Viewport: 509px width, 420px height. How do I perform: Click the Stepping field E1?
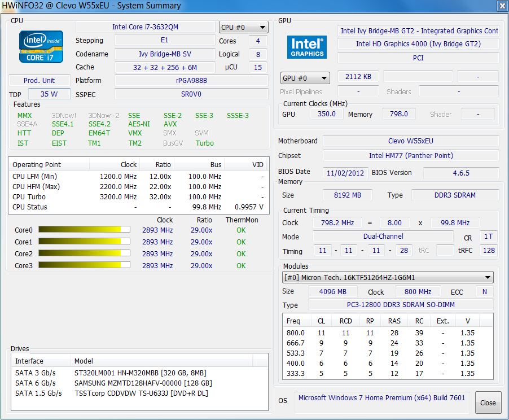click(165, 40)
